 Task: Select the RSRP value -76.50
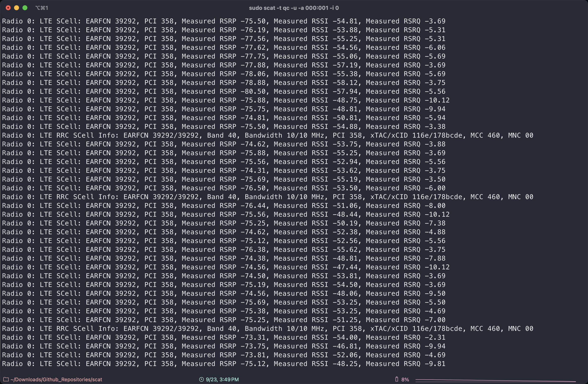253,188
